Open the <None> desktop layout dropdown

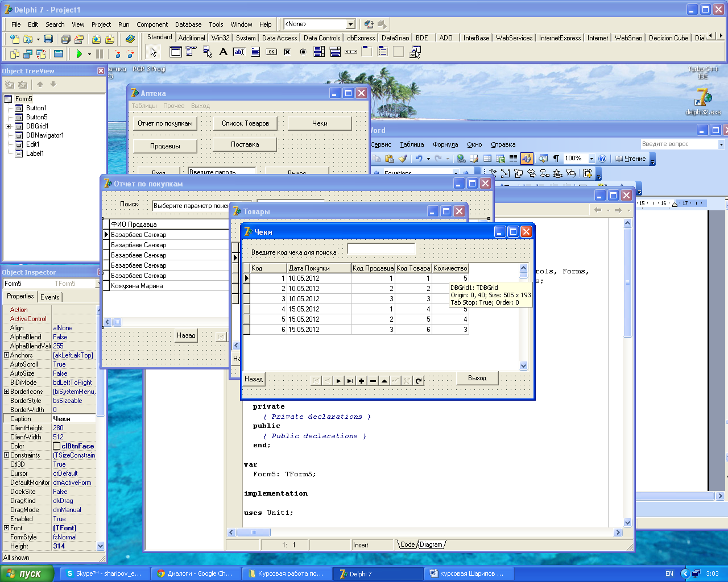click(x=351, y=24)
